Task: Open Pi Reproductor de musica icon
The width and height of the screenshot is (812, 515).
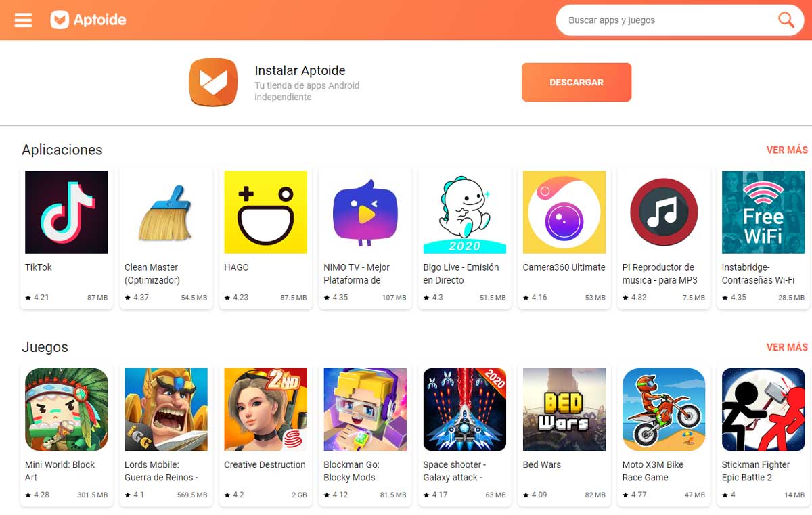Action: pos(663,212)
